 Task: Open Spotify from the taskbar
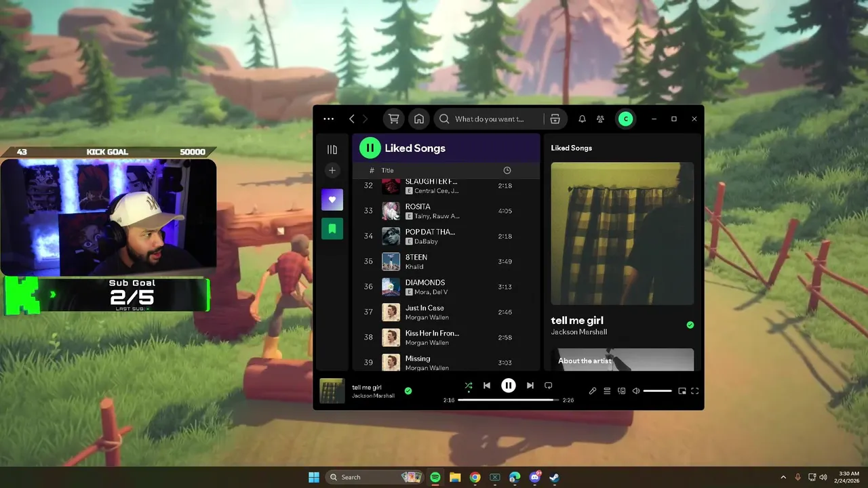click(x=435, y=477)
